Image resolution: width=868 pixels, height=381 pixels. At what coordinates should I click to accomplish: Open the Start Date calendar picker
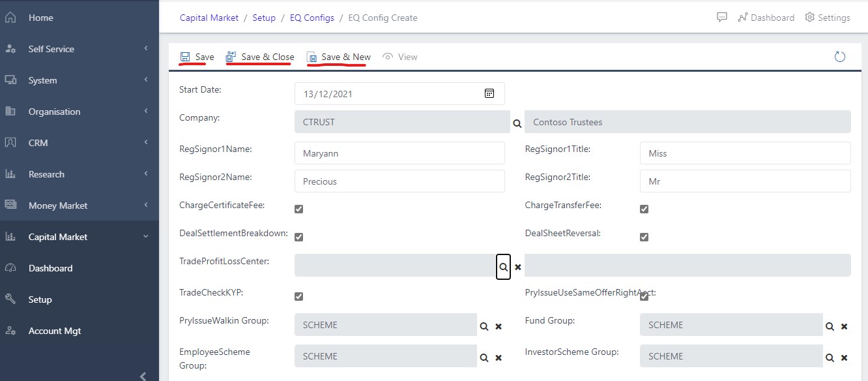tap(489, 93)
